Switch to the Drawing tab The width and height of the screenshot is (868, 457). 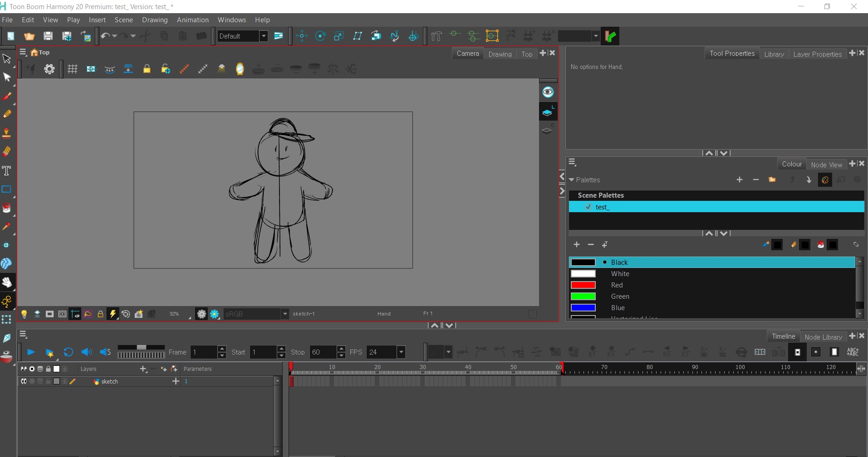click(x=500, y=54)
